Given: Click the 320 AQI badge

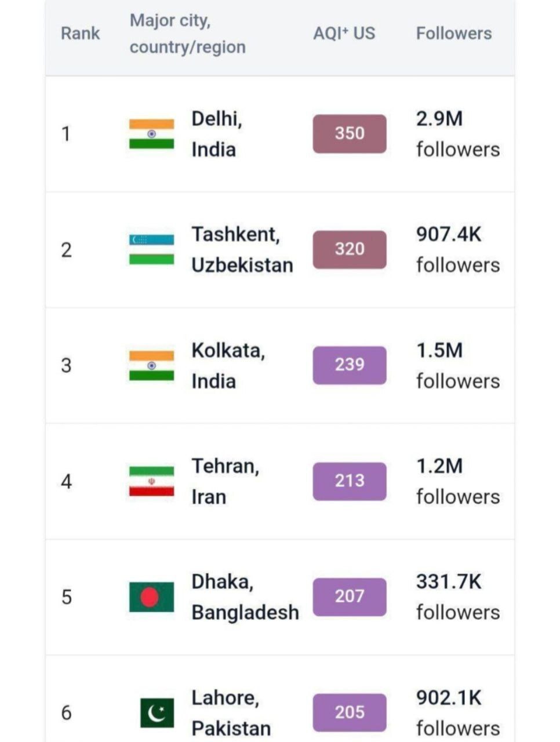Looking at the screenshot, I should click(x=350, y=249).
